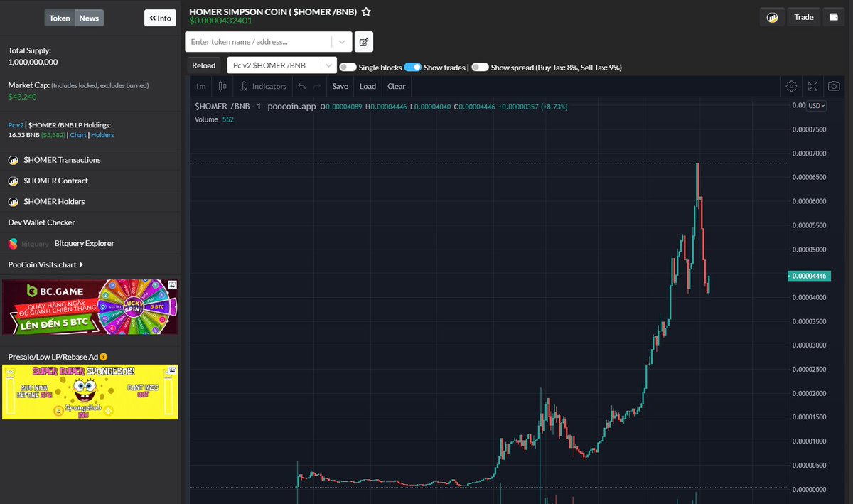Open the LP Chart link
Image resolution: width=853 pixels, height=504 pixels.
[x=78, y=135]
